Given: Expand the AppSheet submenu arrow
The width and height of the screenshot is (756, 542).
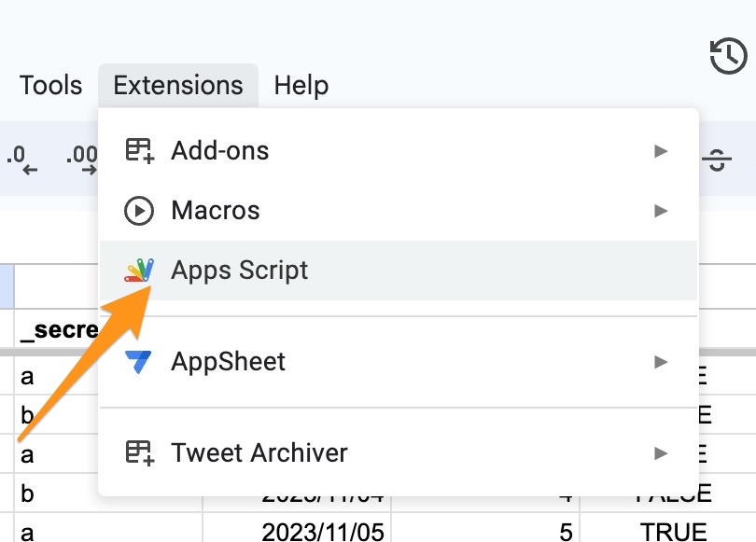Looking at the screenshot, I should pos(663,361).
